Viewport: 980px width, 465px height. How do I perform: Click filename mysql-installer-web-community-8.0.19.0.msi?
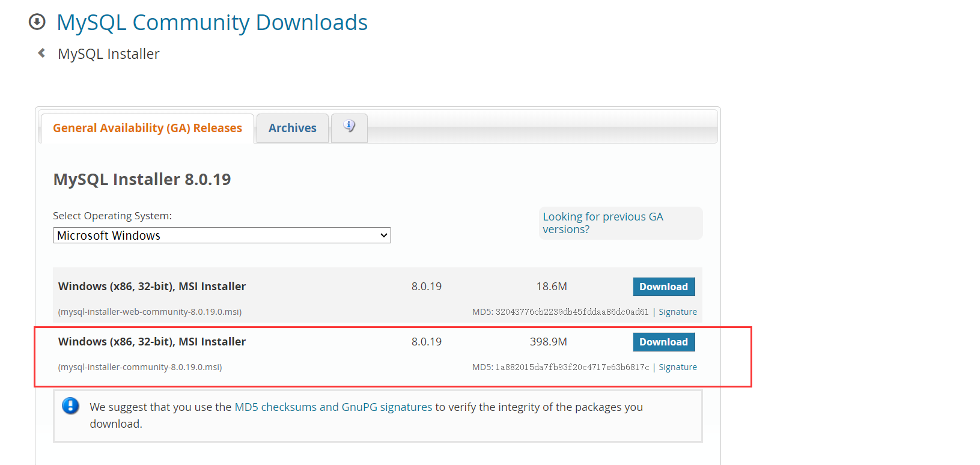150,312
